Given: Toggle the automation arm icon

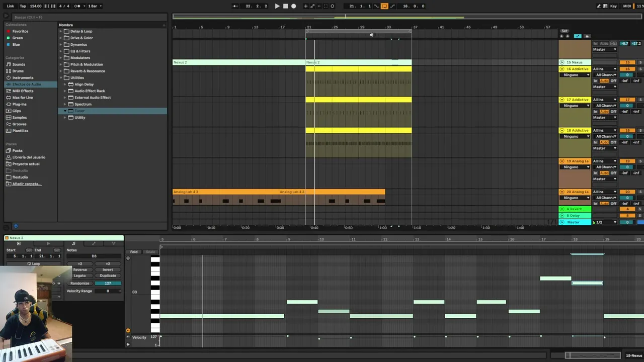Looking at the screenshot, I should (x=312, y=6).
